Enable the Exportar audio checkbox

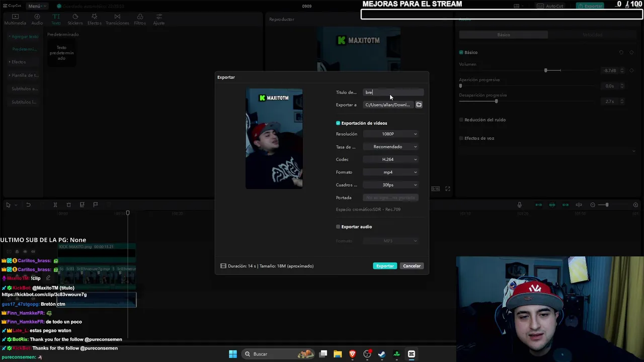[x=338, y=227]
